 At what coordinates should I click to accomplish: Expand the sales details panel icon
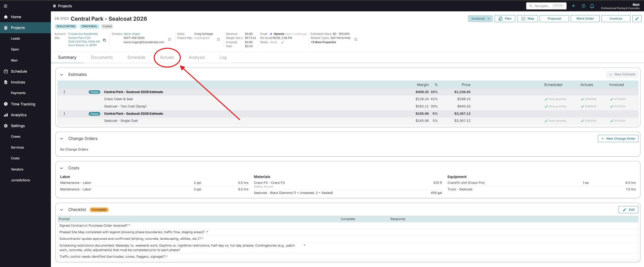218,39
